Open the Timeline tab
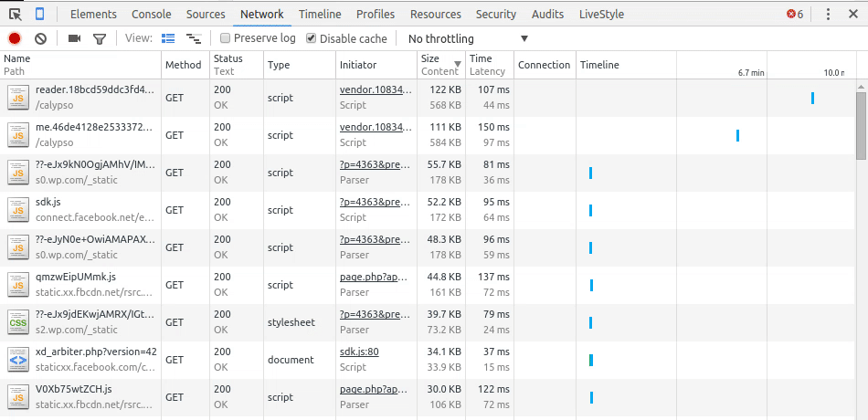The image size is (868, 420). 320,14
